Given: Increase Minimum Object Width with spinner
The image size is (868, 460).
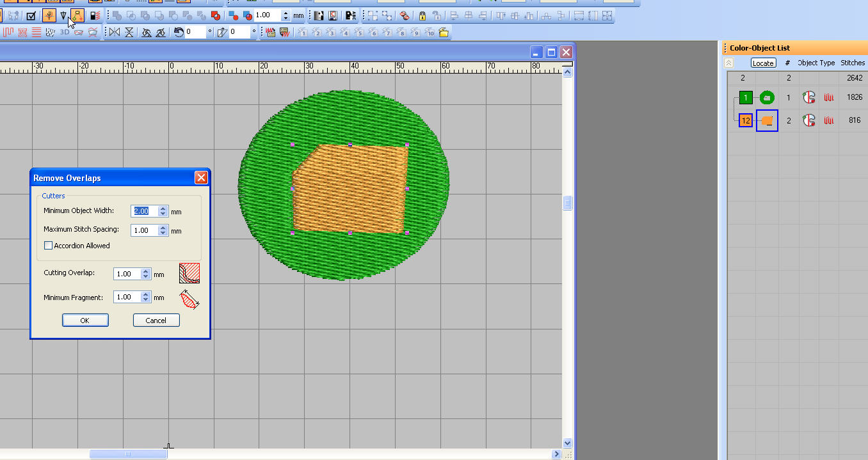Looking at the screenshot, I should click(x=163, y=209).
